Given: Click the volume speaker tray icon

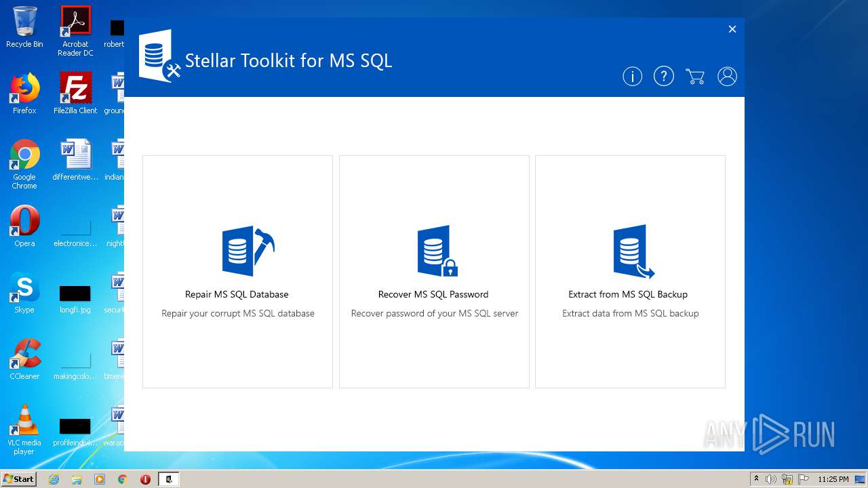Looking at the screenshot, I should (771, 479).
